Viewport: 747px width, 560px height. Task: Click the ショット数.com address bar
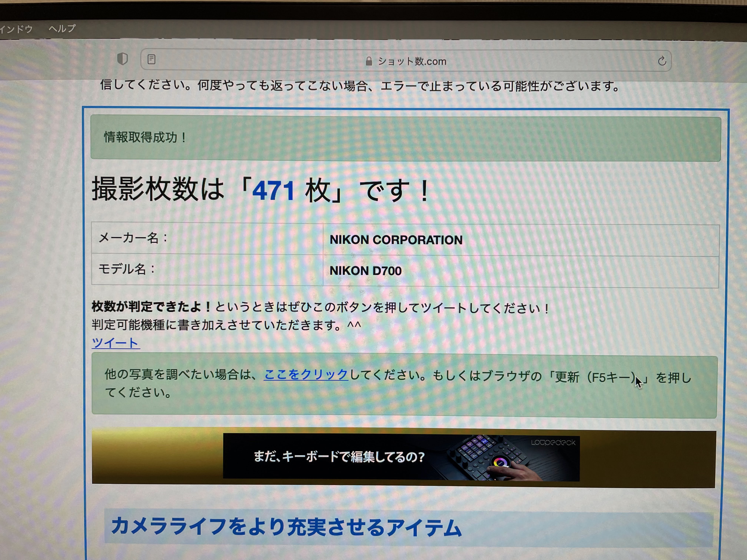tap(406, 60)
